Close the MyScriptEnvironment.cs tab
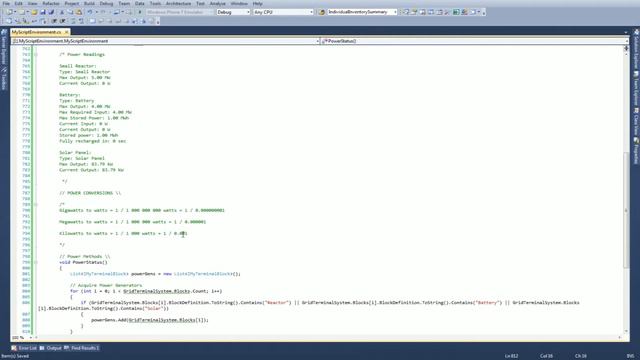 [67, 32]
